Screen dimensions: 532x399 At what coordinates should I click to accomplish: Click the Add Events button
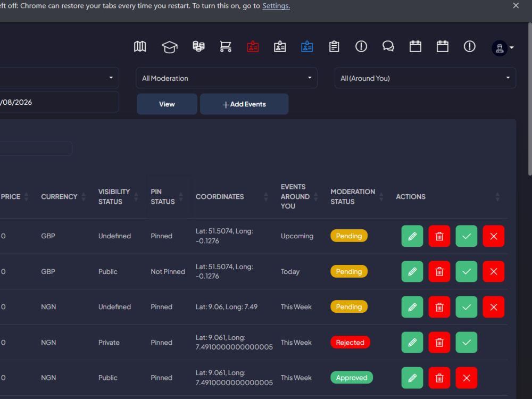244,104
